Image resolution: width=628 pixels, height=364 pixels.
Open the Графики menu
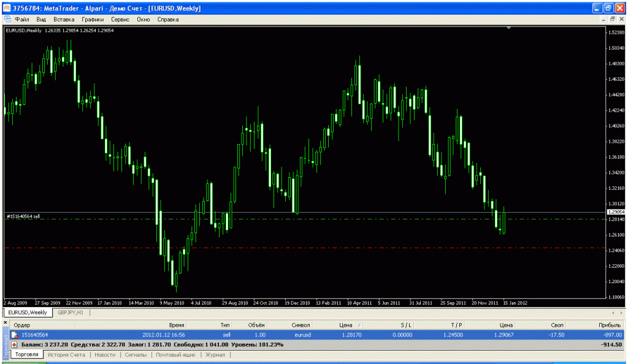click(x=93, y=20)
